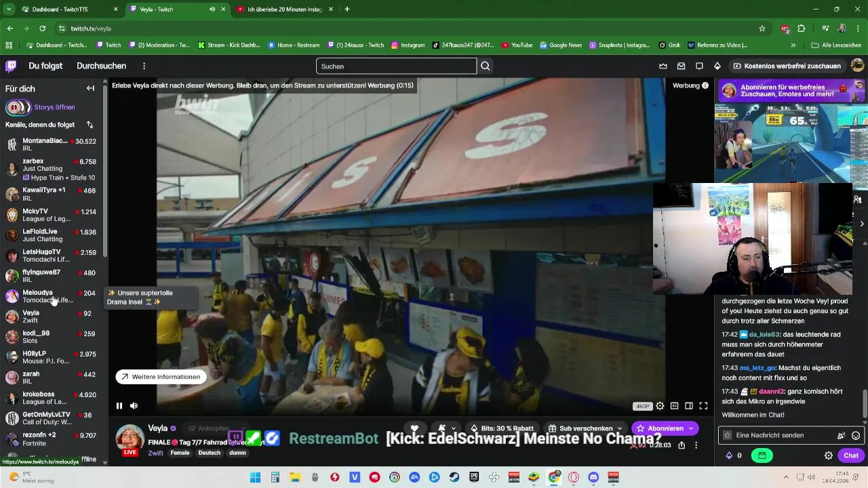868x488 pixels.
Task: Open the tab search dropdown arrow at far left
Action: pos(9,9)
